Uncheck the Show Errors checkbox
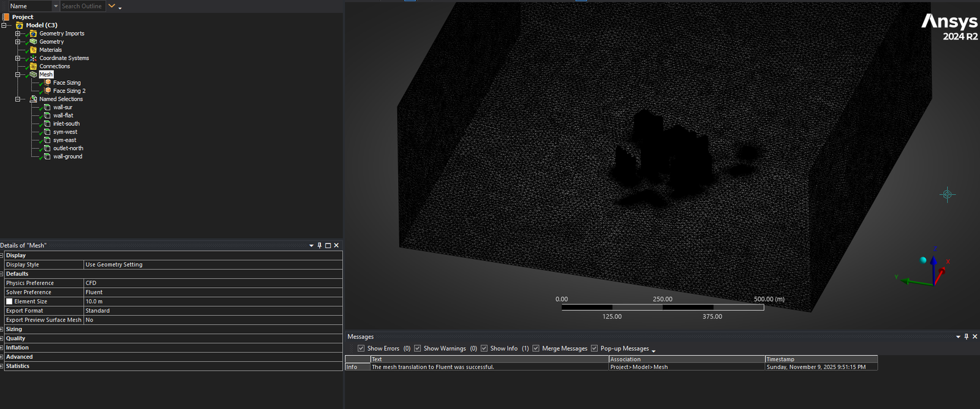This screenshot has height=409, width=980. pyautogui.click(x=361, y=348)
